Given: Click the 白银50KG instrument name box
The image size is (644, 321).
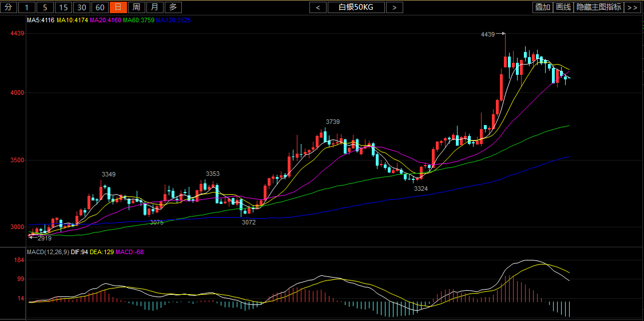Looking at the screenshot, I should click(x=356, y=7).
